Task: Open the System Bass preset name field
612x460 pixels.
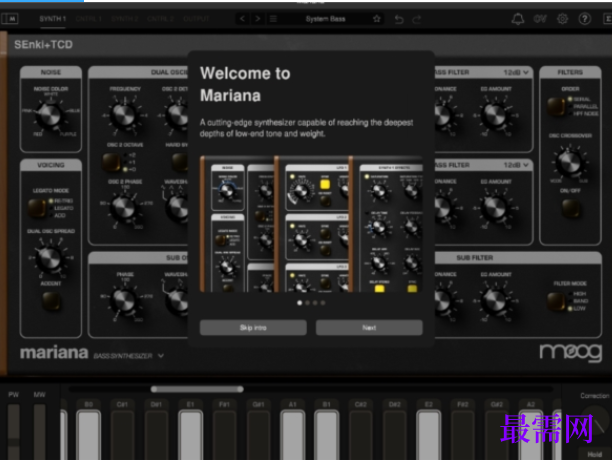Action: click(325, 19)
